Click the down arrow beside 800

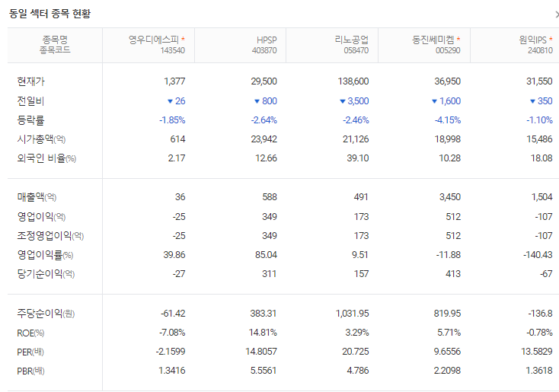(x=257, y=101)
